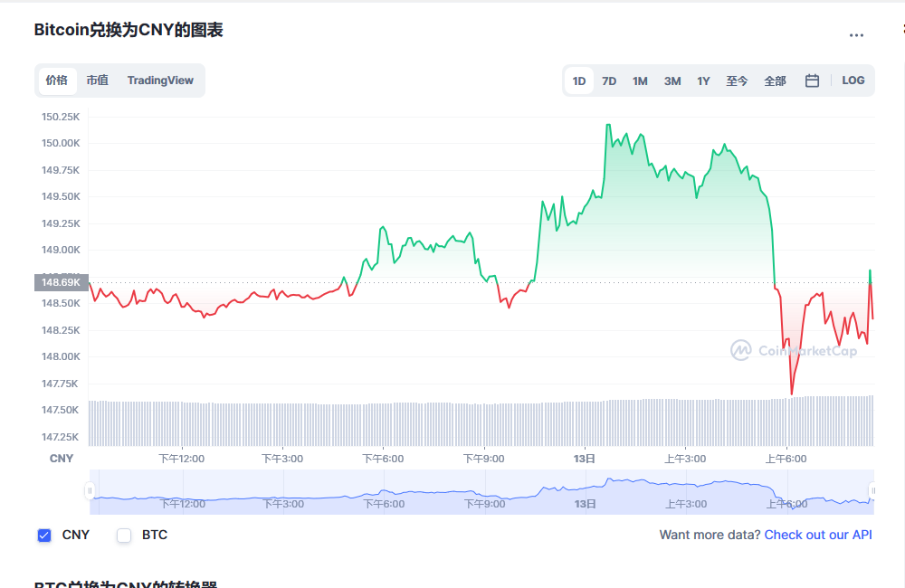Click the 上午3:00 x-axis label

tap(685, 459)
